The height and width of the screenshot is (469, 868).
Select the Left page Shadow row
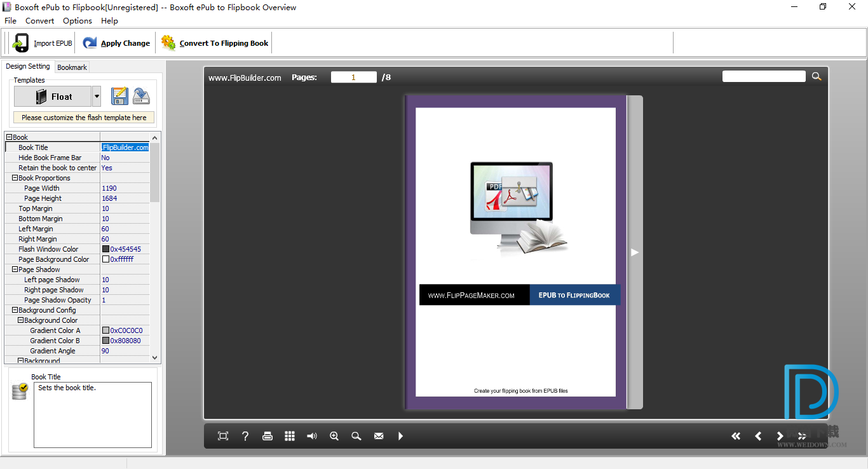coord(78,280)
